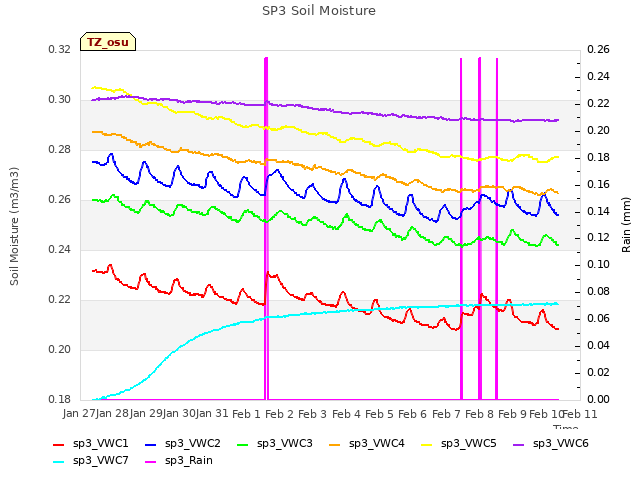Click the magenta sp3_Rain legend swatch
640x480 pixels.
pyautogui.click(x=151, y=462)
